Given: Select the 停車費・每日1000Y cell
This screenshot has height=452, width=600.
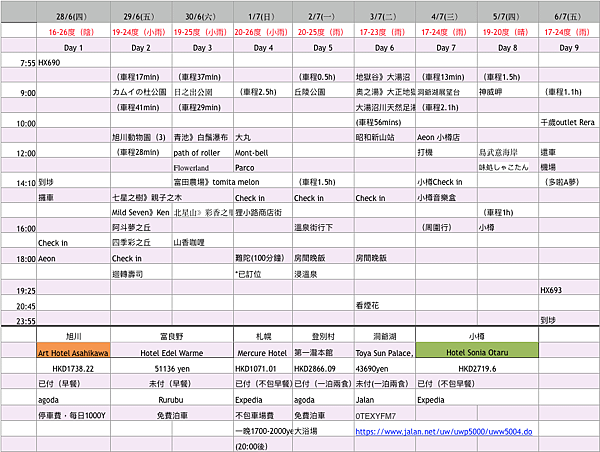Looking at the screenshot, I should (x=73, y=415).
